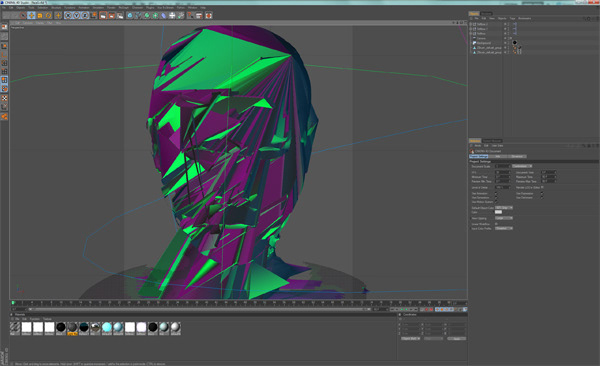Click the spline tool icon
600x366 pixels.
(138, 15)
